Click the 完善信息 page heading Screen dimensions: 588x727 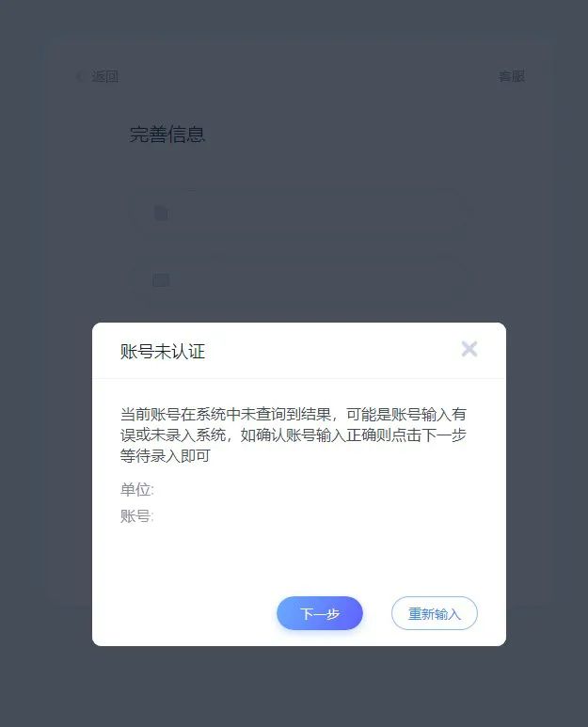tap(167, 134)
